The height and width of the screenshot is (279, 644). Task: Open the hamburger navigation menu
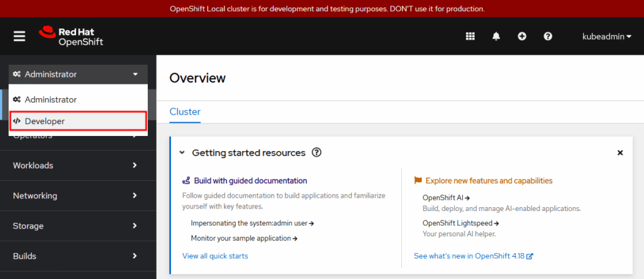click(19, 36)
